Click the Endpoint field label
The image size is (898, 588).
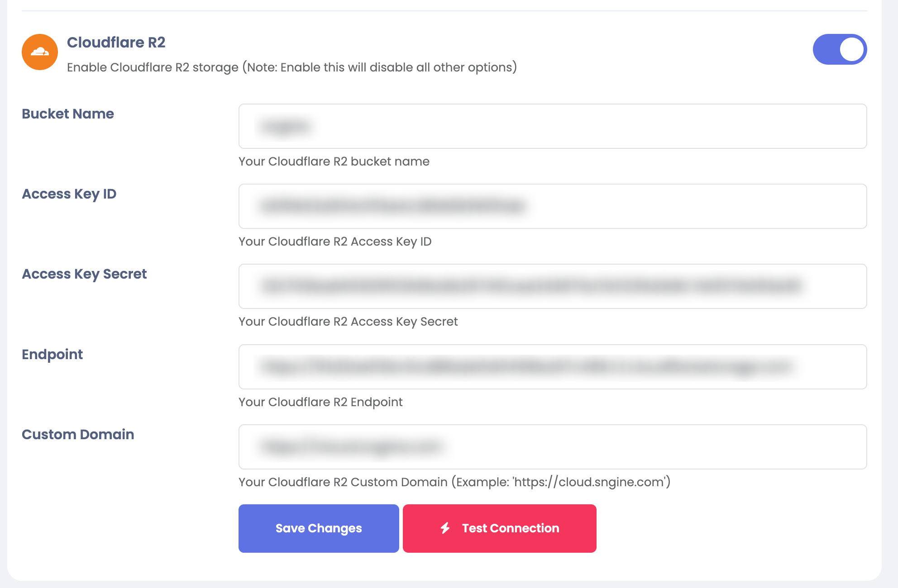53,355
